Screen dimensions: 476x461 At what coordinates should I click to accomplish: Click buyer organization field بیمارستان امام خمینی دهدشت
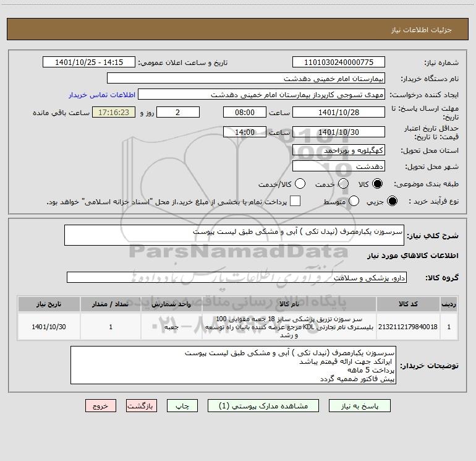tap(246, 79)
